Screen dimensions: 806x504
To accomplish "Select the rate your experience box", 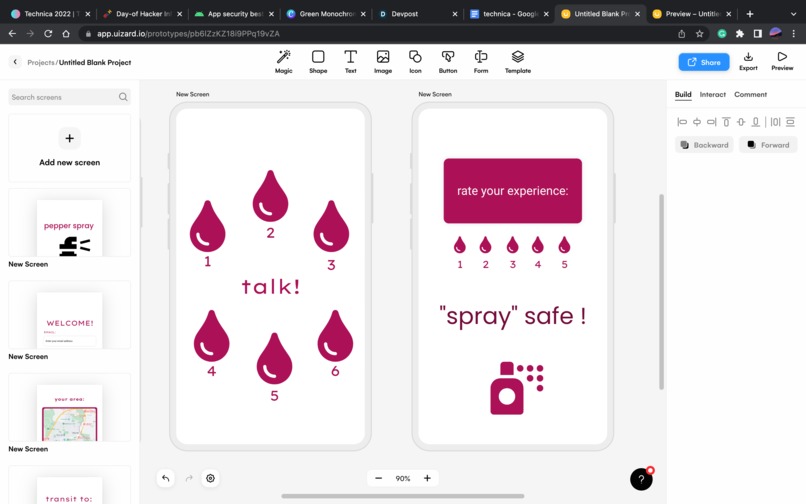I will [x=512, y=191].
